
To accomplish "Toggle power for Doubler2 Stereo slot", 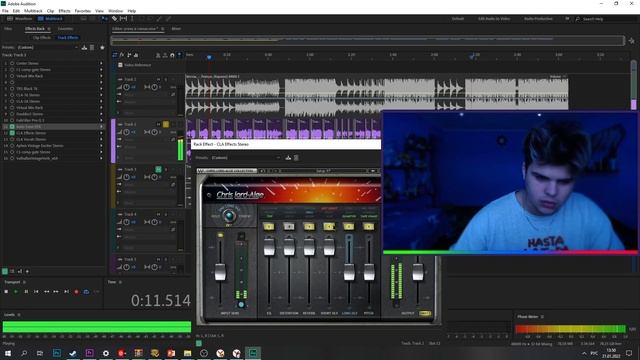I will point(12,114).
